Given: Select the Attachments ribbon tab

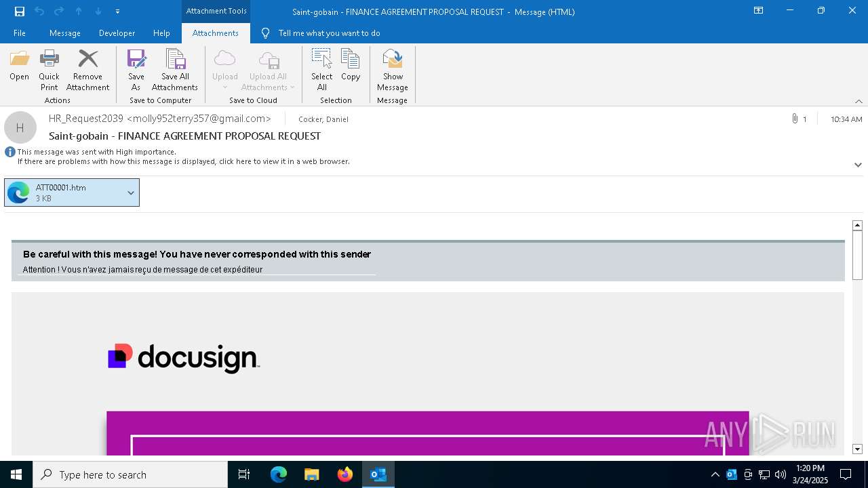Looking at the screenshot, I should 216,33.
